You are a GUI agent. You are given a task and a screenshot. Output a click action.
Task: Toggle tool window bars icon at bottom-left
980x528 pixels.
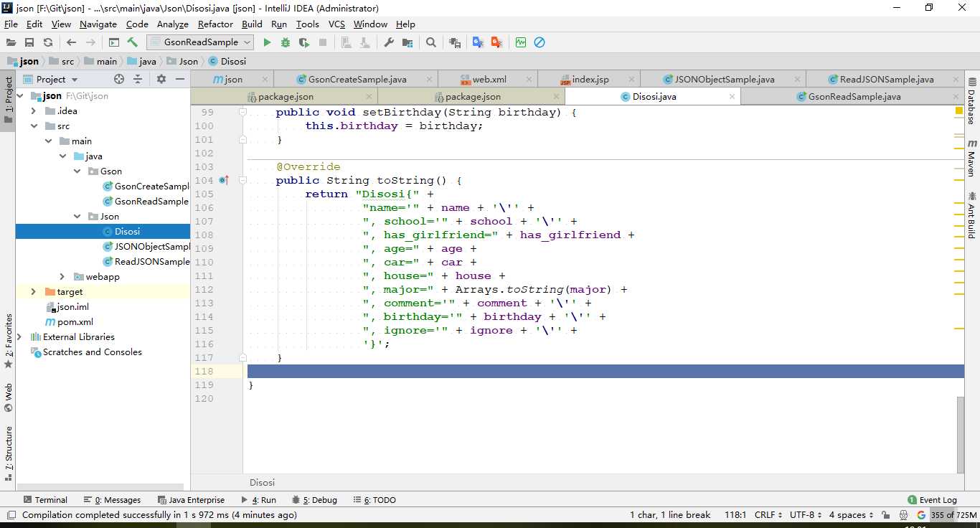pos(11,514)
